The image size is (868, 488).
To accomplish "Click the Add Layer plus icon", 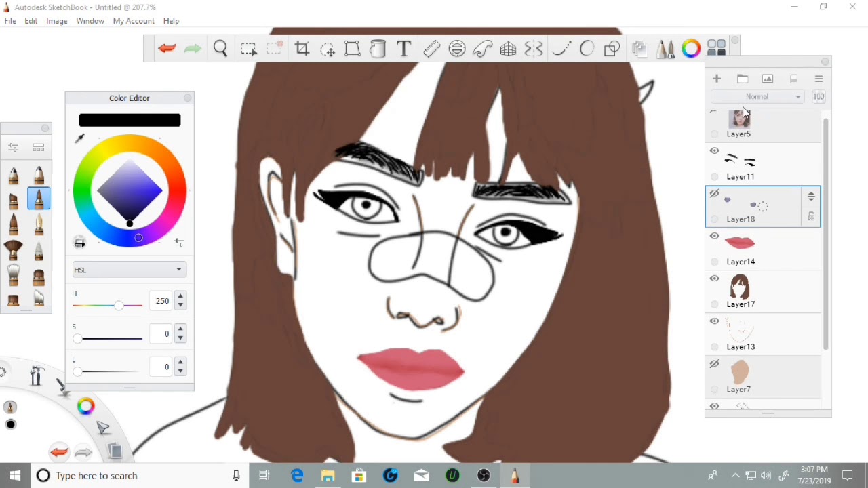I will 717,79.
